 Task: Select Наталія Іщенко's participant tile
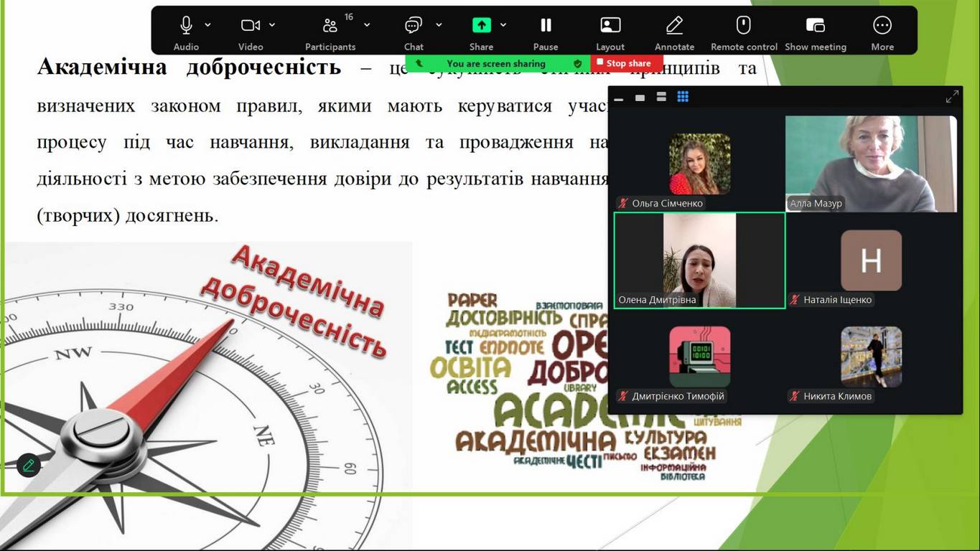[x=871, y=262]
